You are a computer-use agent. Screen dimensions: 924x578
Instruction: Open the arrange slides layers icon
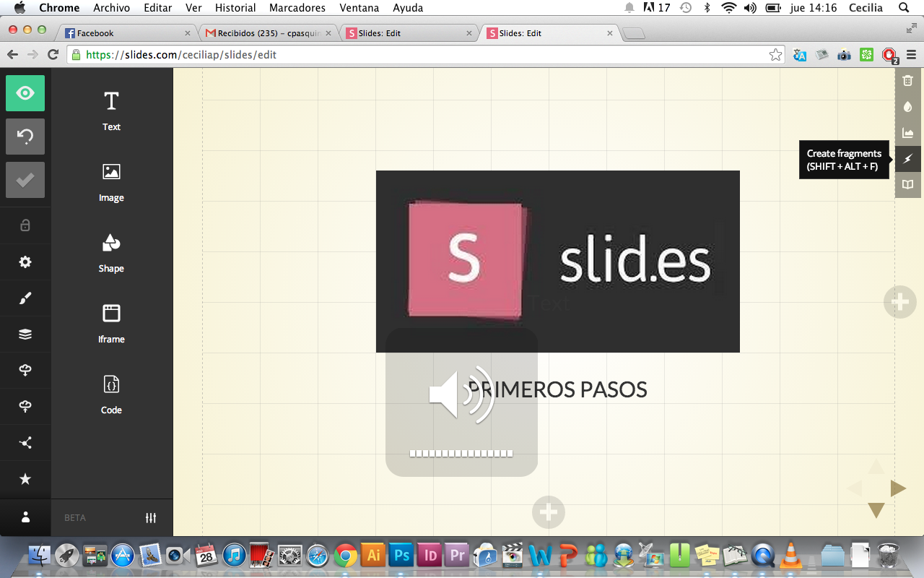(x=25, y=334)
